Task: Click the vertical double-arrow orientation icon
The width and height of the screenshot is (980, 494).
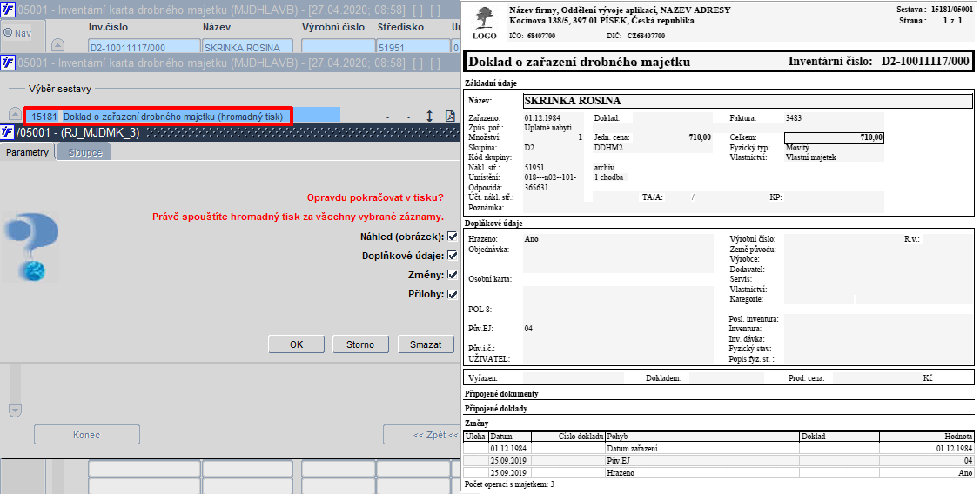Action: point(429,117)
